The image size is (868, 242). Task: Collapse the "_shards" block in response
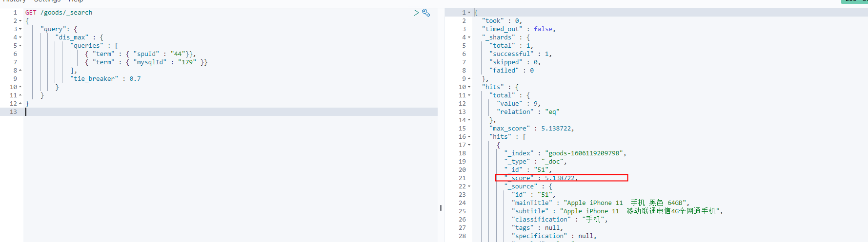point(469,37)
